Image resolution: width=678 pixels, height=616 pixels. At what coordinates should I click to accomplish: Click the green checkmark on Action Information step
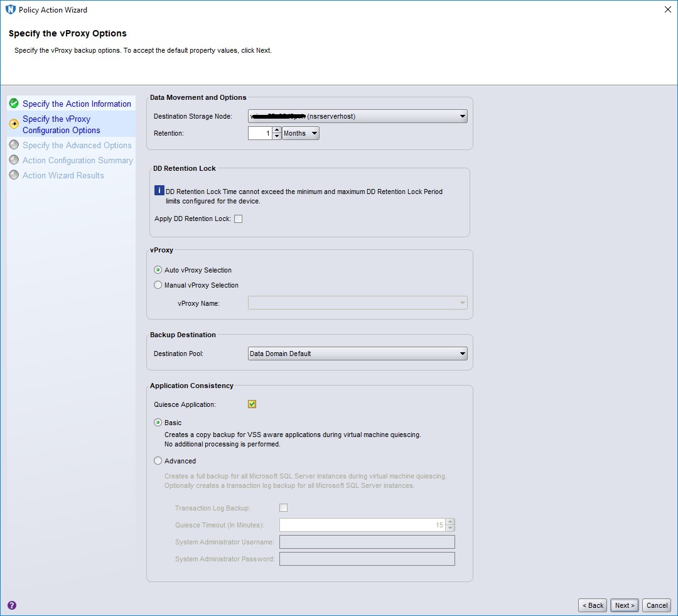click(13, 103)
